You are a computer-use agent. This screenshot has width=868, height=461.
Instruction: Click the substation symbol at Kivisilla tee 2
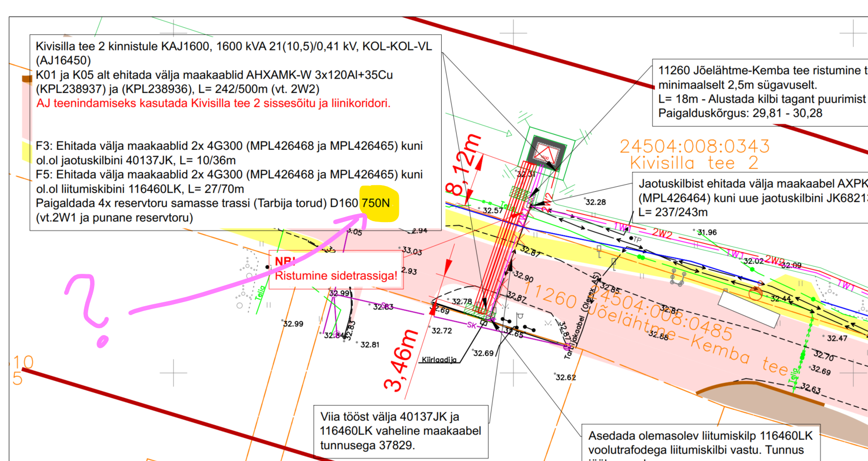pyautogui.click(x=546, y=152)
